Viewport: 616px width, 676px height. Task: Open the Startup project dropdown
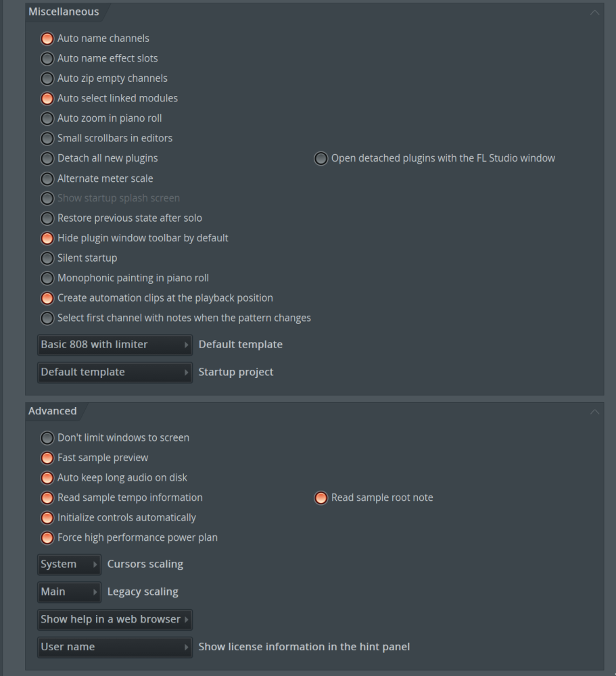point(115,372)
